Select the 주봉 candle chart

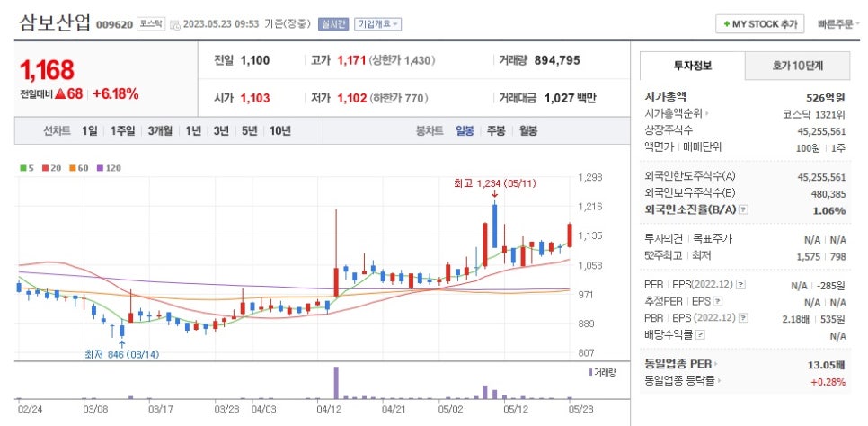(x=496, y=131)
